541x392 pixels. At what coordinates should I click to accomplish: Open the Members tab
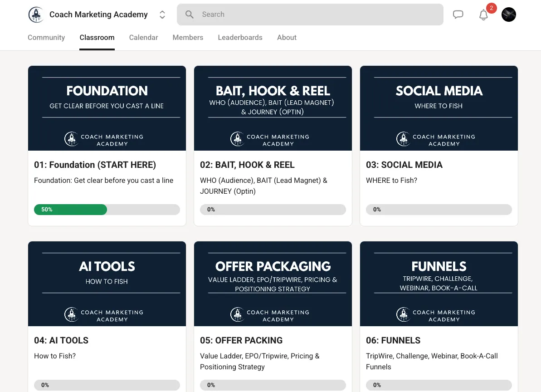coord(188,37)
